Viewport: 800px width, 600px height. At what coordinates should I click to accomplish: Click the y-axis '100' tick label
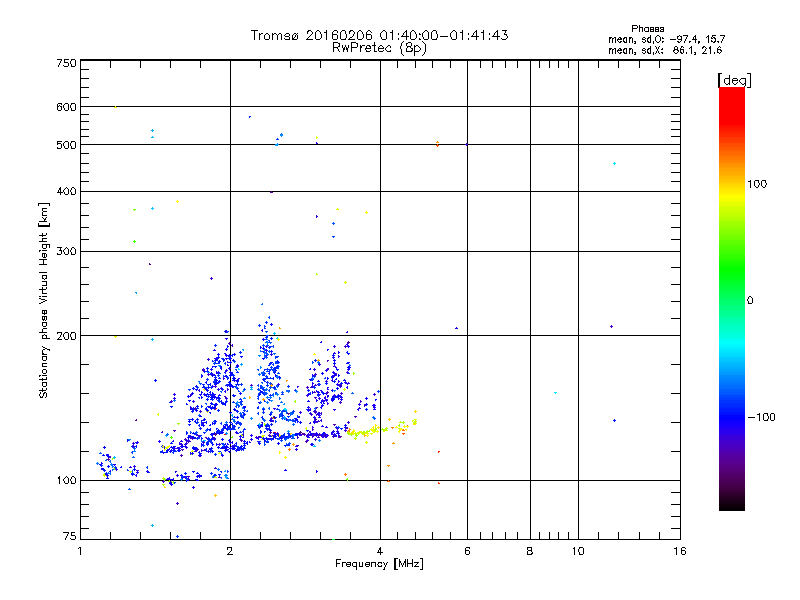tap(67, 481)
